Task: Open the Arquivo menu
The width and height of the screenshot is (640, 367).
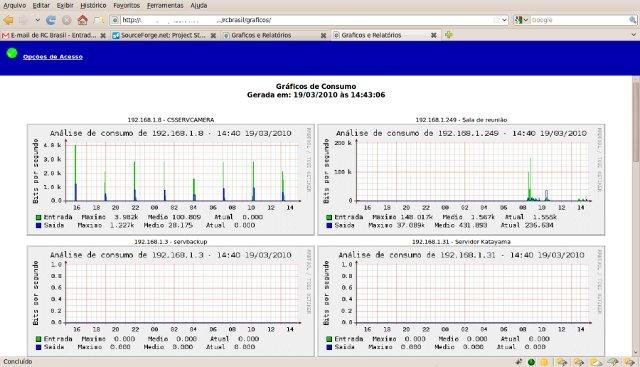Action: tap(15, 5)
